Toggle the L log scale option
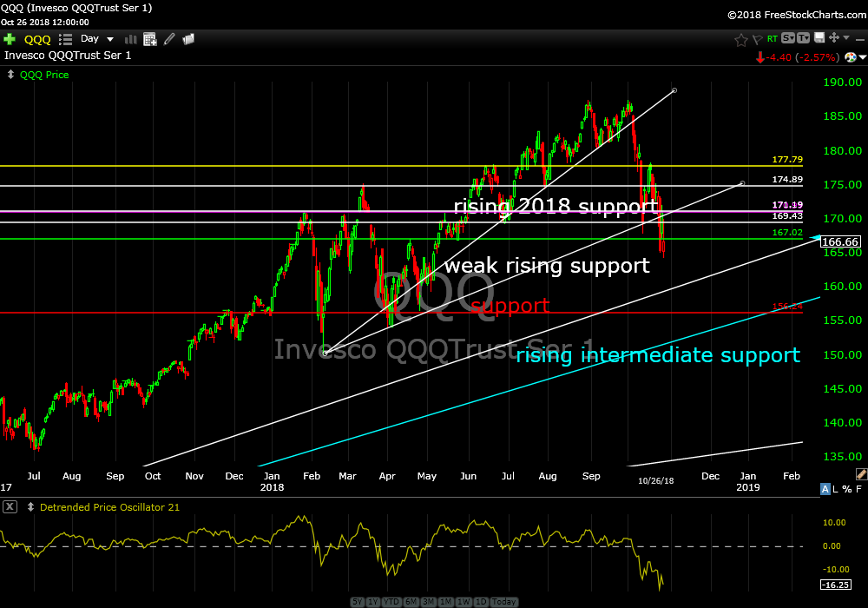Viewport: 868px width, 608px height. (836, 490)
